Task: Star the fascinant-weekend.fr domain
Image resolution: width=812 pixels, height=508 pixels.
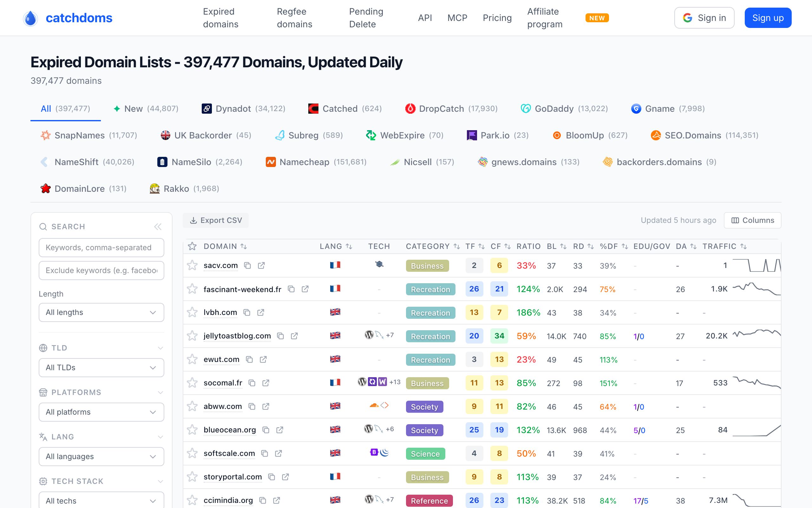Action: click(192, 289)
